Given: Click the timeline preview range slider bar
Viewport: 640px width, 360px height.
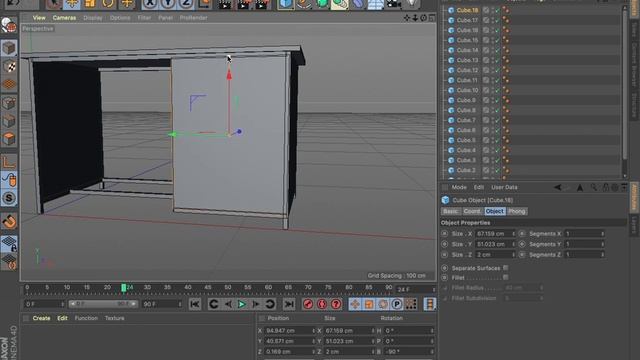Looking at the screenshot, I should pos(102,304).
